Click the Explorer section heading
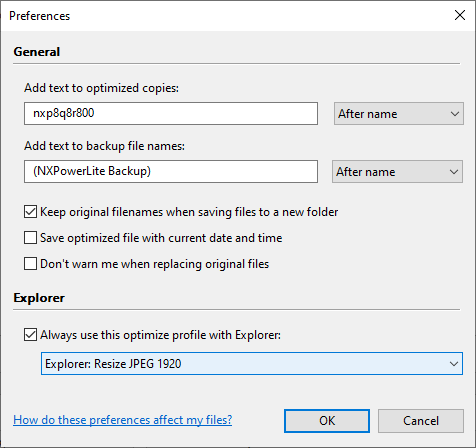Viewport: 476px width, 448px height. click(x=39, y=298)
